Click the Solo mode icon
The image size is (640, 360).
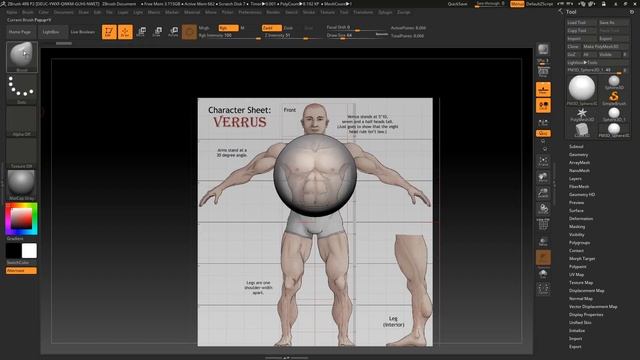coord(543,273)
